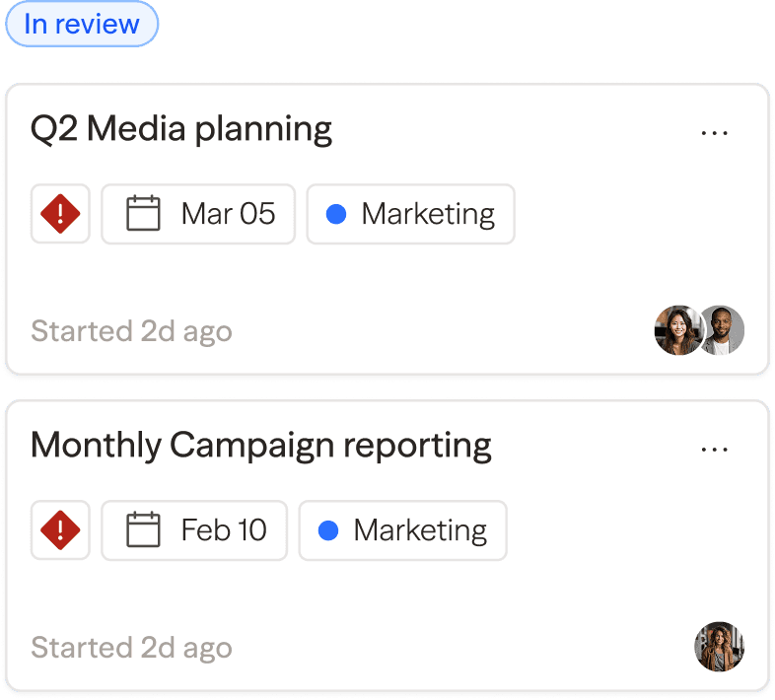Click the In review status badge
Image resolution: width=775 pixels, height=700 pixels.
pos(82,24)
